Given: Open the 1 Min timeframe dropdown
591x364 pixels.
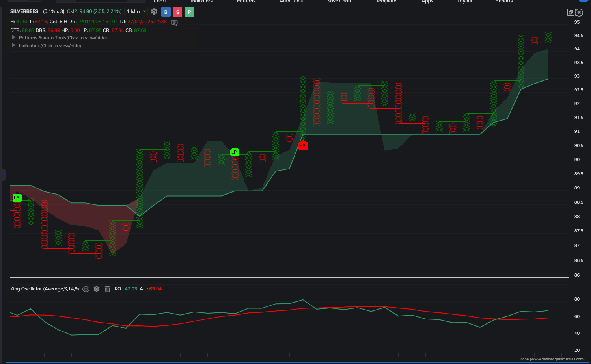Looking at the screenshot, I should (x=136, y=12).
